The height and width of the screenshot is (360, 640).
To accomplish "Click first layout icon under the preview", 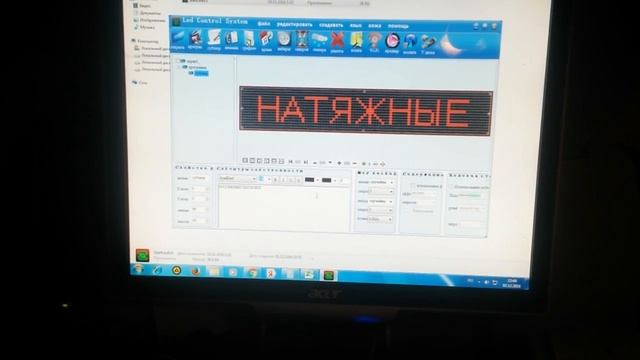I will pos(245,161).
